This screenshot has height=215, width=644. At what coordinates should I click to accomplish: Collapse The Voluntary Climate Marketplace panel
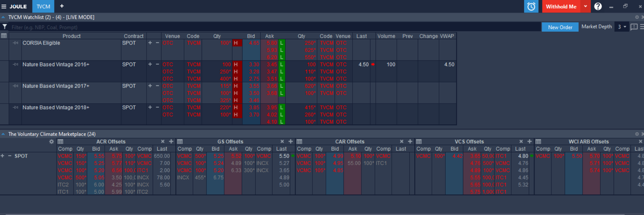(3, 134)
